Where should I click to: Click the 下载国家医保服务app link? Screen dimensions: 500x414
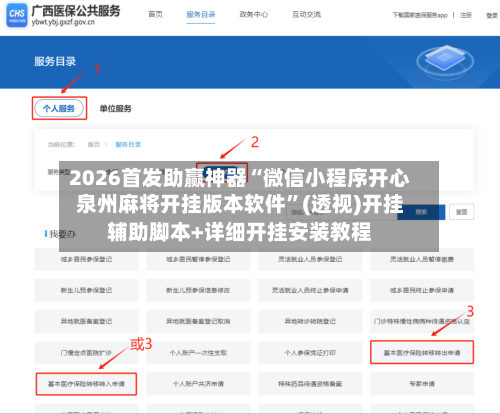point(420,15)
